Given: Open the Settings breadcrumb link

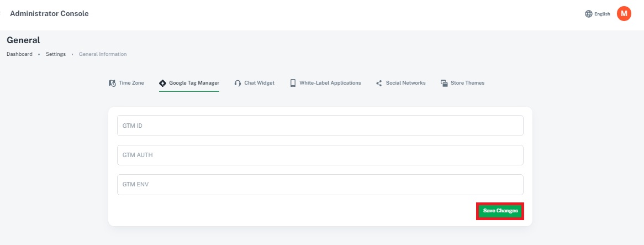Looking at the screenshot, I should coord(56,54).
